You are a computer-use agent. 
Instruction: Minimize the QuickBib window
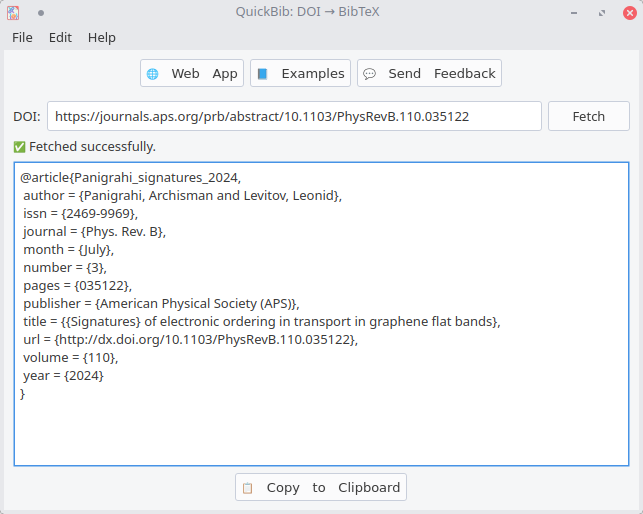click(x=574, y=13)
